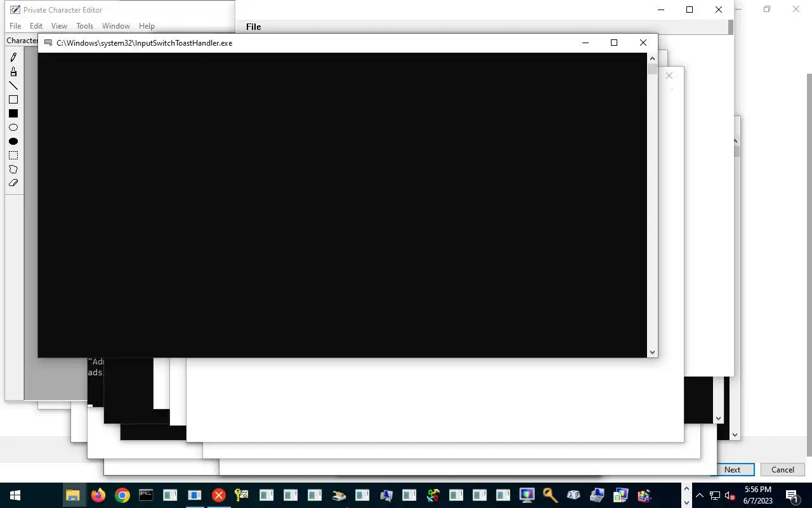Viewport: 812px width, 508px height.
Task: Click the bold File heading in the background window
Action: [x=254, y=27]
